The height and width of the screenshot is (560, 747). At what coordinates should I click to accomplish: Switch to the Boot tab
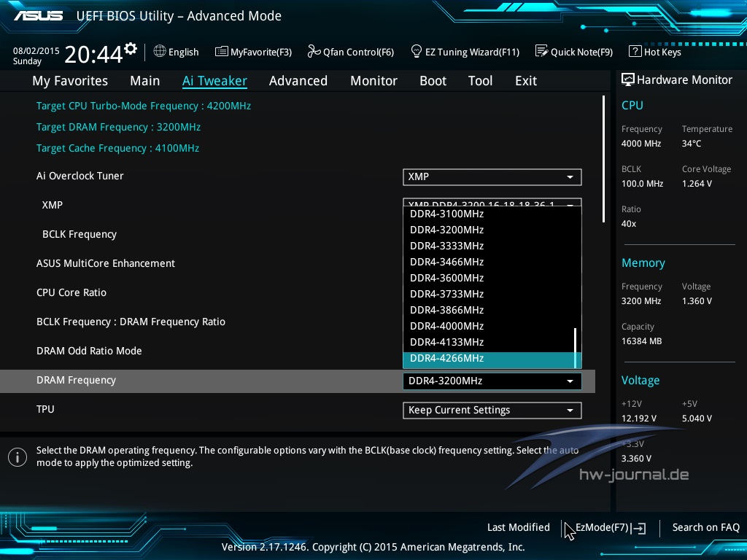[x=433, y=81]
